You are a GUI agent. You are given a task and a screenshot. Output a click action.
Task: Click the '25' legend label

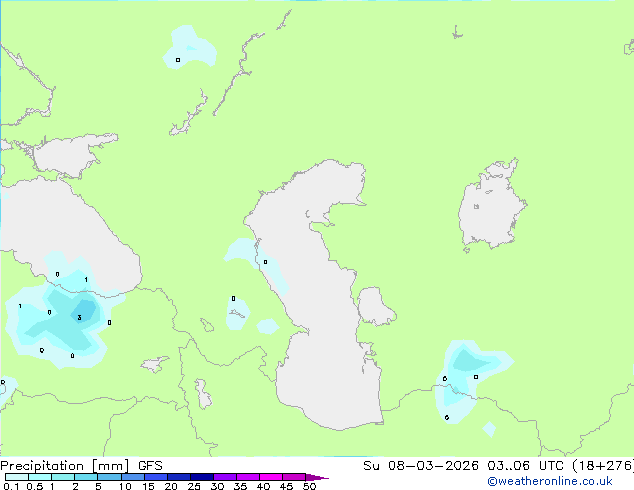194,486
